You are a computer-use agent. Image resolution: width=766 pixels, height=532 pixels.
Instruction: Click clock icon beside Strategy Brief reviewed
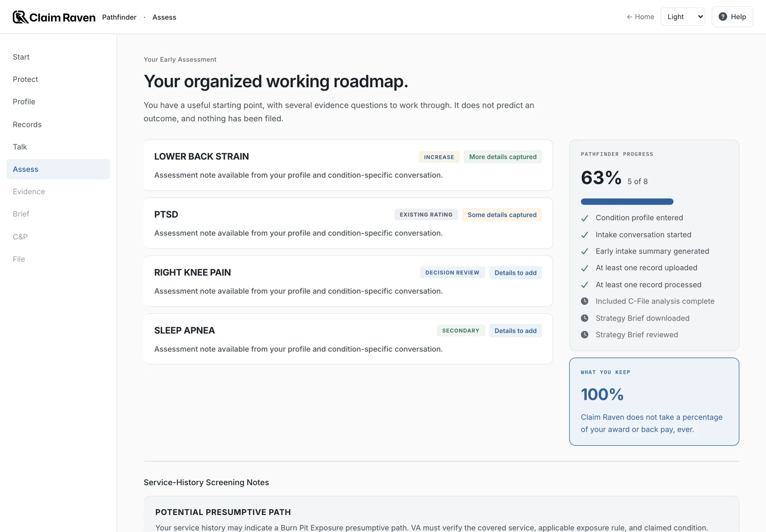(x=585, y=334)
